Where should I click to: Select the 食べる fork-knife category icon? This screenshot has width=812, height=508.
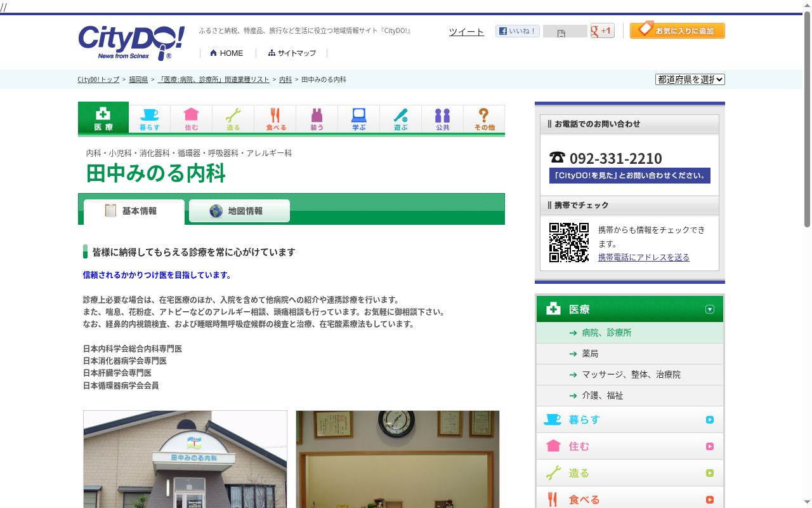[x=275, y=119]
